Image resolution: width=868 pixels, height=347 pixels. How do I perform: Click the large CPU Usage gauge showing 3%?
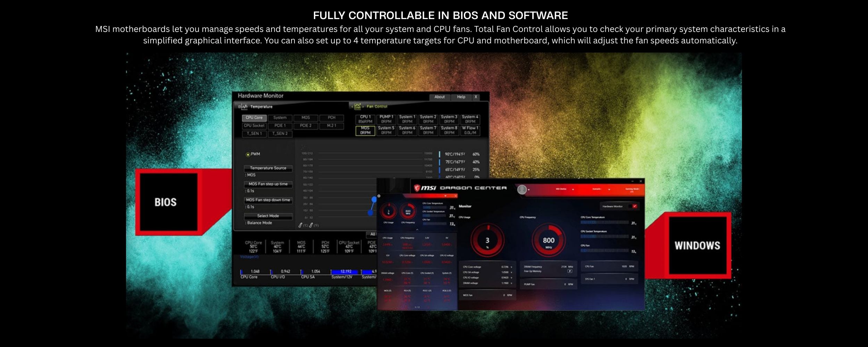(487, 240)
